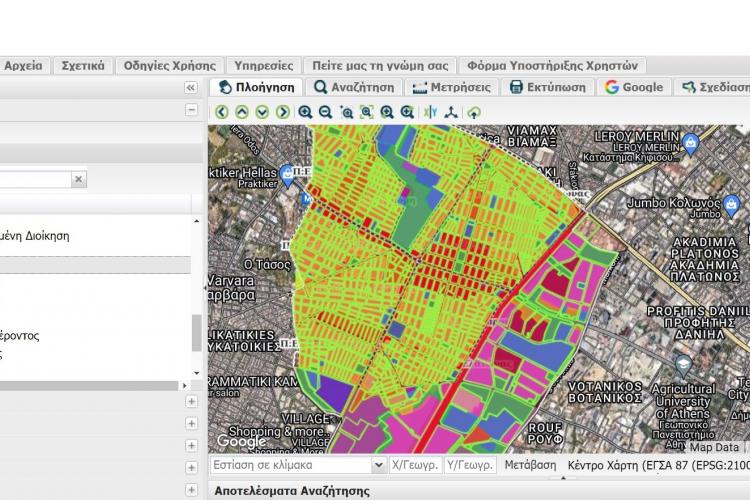Click the pan down arrow icon
The width and height of the screenshot is (750, 500).
pyautogui.click(x=262, y=112)
